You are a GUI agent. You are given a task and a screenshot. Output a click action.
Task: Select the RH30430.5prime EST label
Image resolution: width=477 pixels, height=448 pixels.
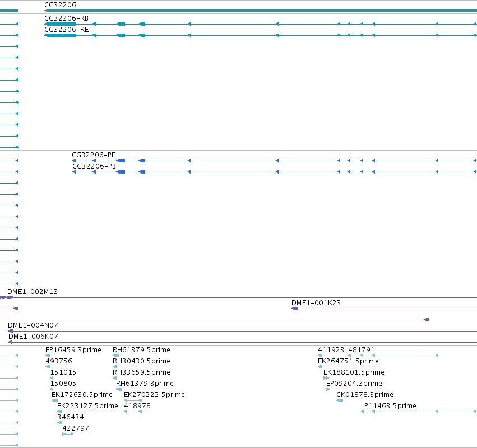tap(141, 361)
